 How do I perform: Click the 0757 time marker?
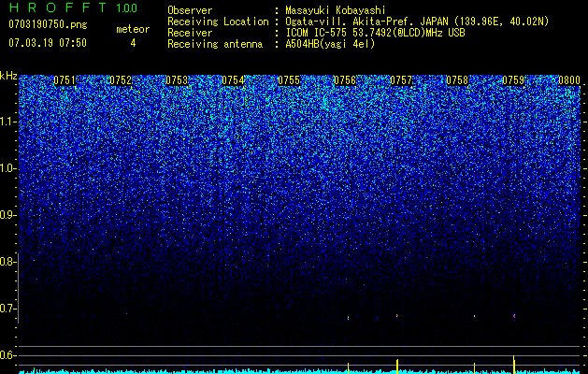tap(401, 80)
